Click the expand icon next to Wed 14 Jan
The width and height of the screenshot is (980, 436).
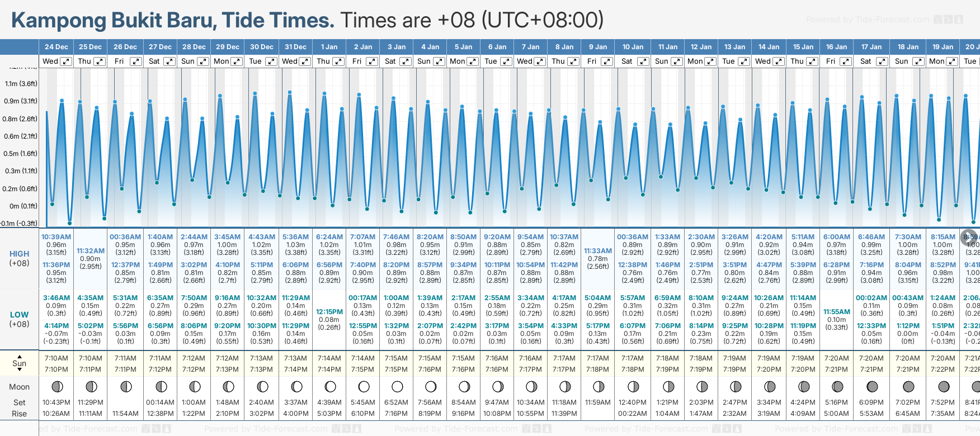[778, 61]
